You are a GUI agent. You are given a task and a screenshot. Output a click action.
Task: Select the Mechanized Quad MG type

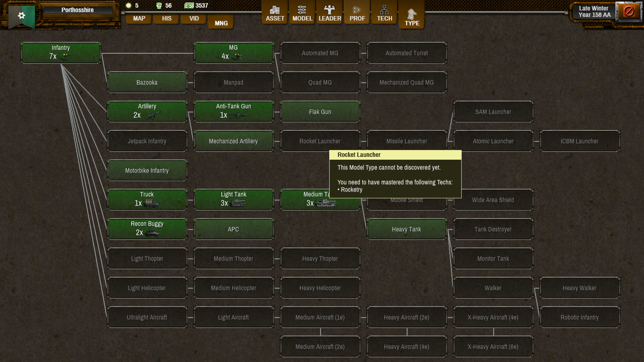point(407,82)
